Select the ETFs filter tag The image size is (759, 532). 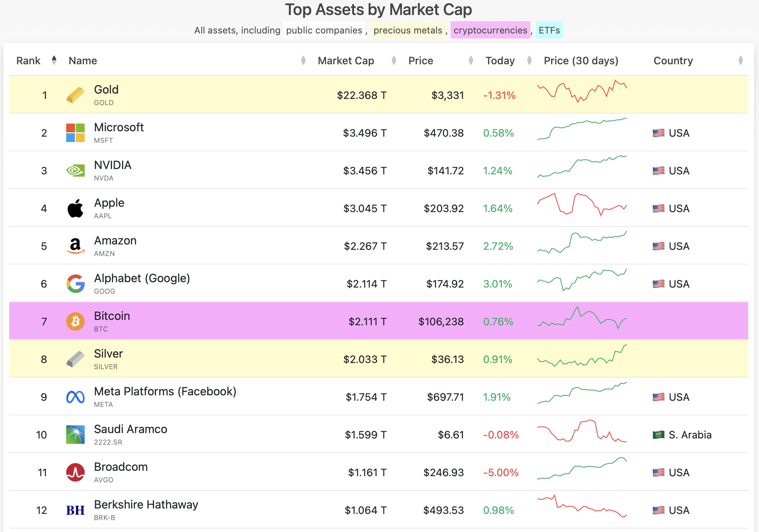(x=549, y=30)
